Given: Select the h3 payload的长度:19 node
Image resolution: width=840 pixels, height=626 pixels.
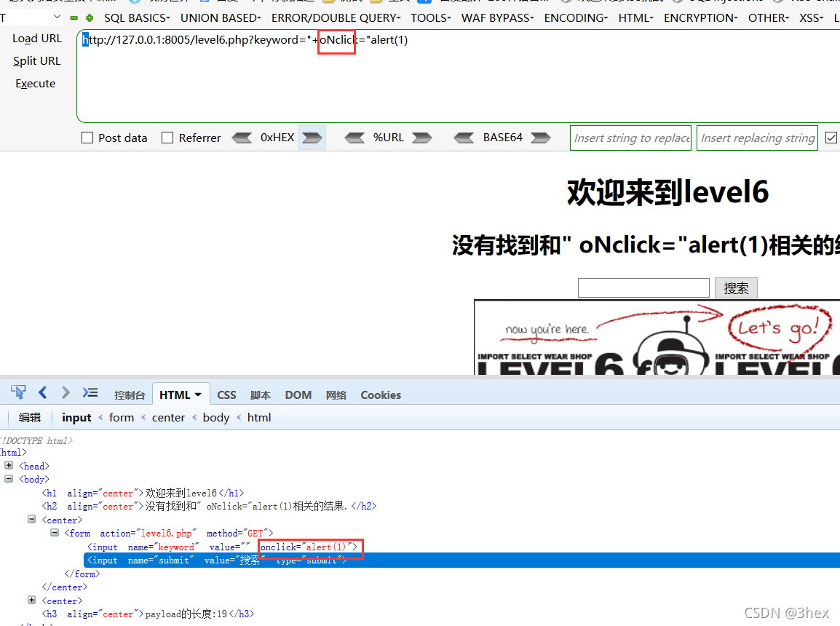Looking at the screenshot, I should click(x=148, y=614).
